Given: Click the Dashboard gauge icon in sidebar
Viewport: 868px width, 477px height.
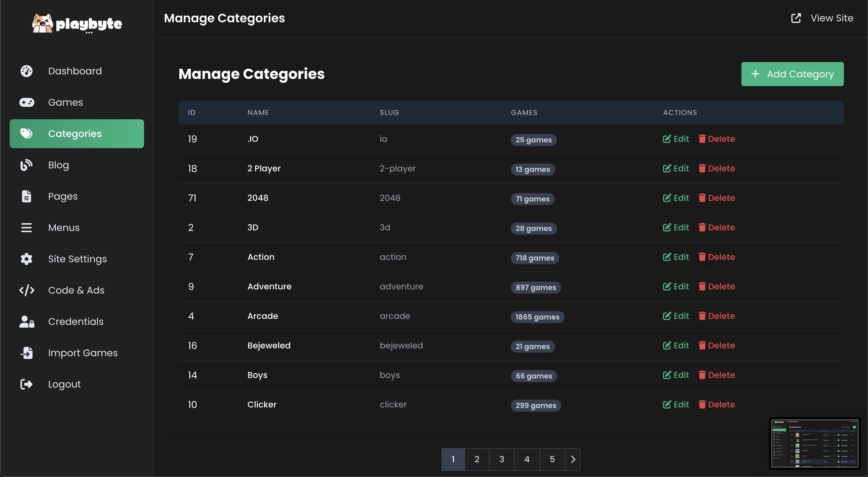Looking at the screenshot, I should click(x=26, y=71).
